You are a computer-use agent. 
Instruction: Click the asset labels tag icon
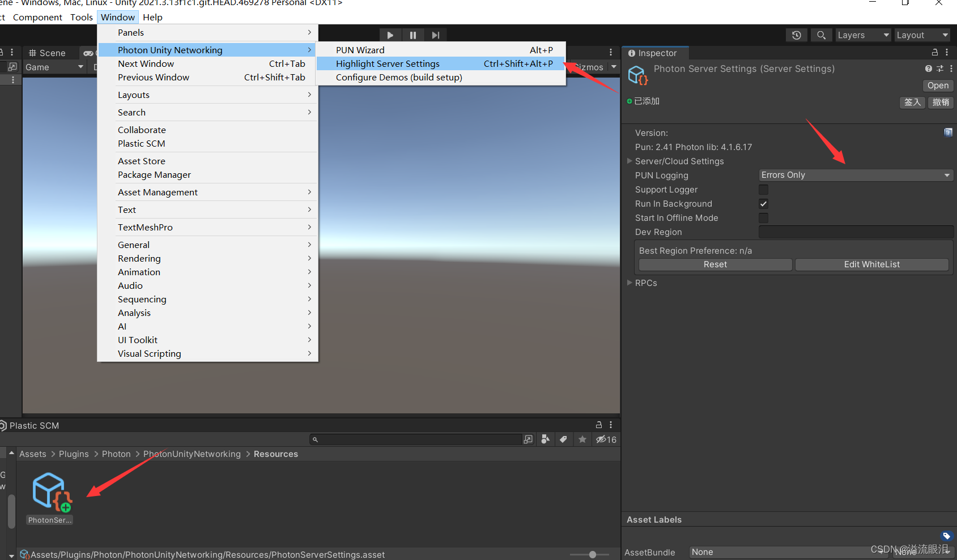tap(946, 536)
